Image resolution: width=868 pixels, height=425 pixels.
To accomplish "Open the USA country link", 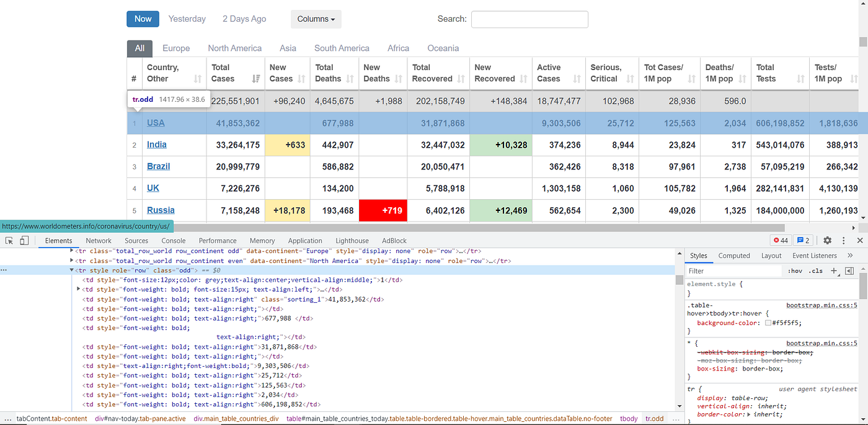I will click(156, 123).
